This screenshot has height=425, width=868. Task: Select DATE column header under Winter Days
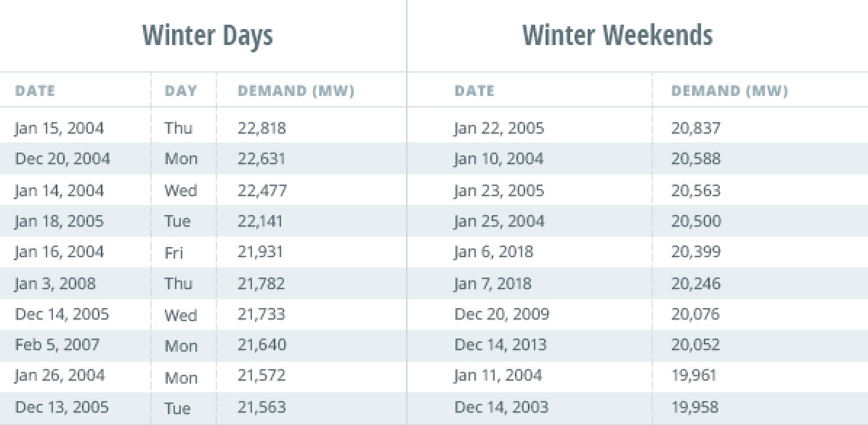35,92
